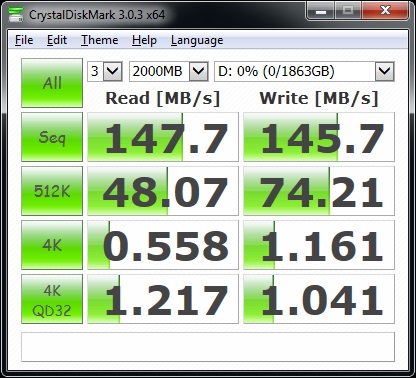
Task: Click the empty comment field at bottom
Action: tap(208, 347)
